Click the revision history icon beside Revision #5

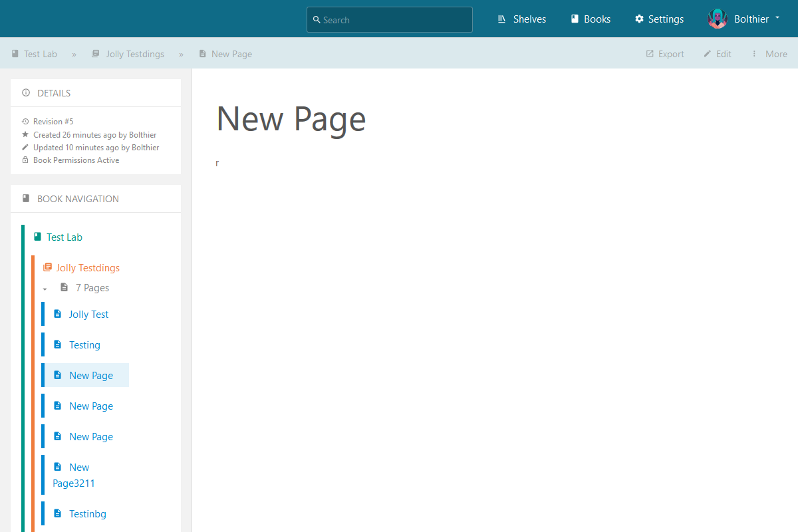(25, 121)
